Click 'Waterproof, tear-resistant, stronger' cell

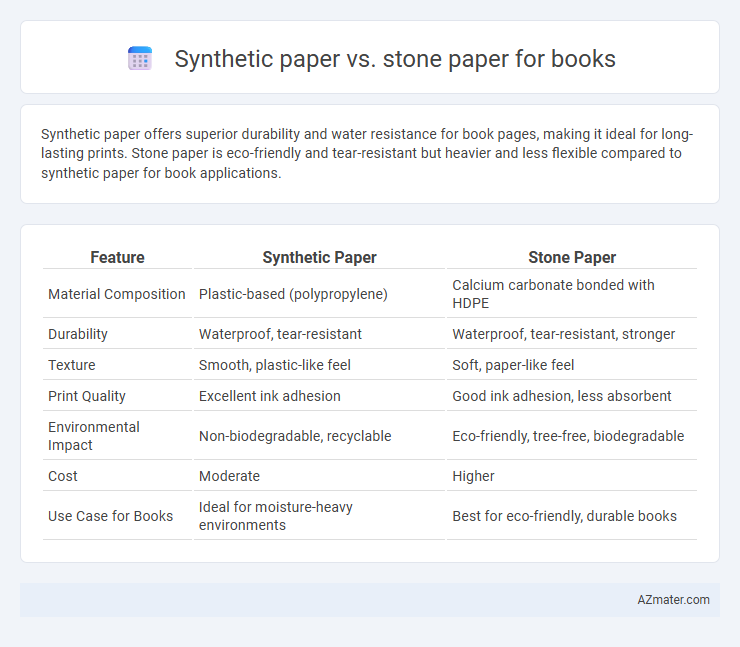[563, 334]
